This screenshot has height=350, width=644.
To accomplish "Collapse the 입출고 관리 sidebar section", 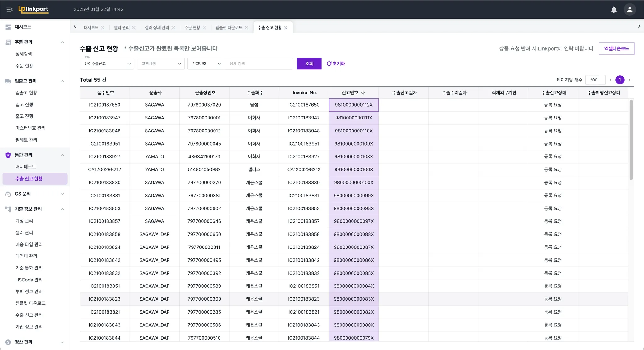I will point(62,81).
